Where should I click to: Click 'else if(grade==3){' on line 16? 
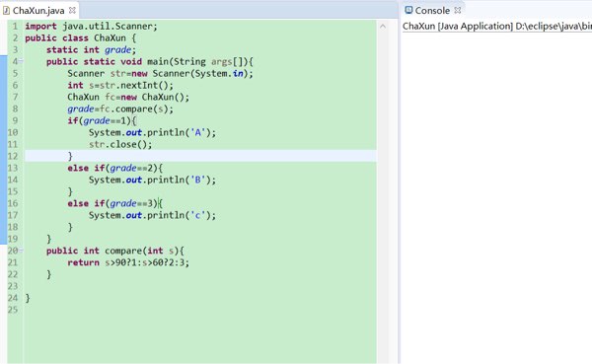115,203
